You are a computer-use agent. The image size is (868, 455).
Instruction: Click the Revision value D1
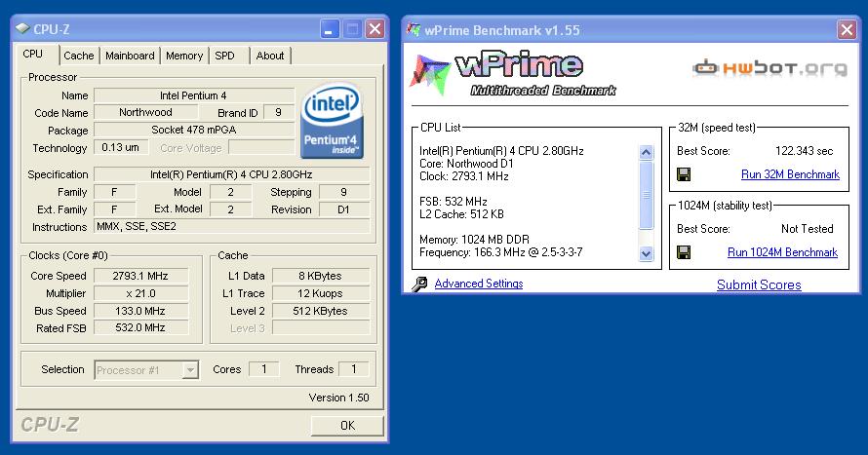coord(343,209)
